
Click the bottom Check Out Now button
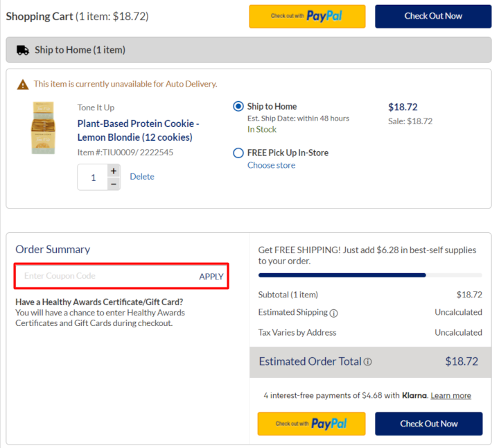(428, 424)
